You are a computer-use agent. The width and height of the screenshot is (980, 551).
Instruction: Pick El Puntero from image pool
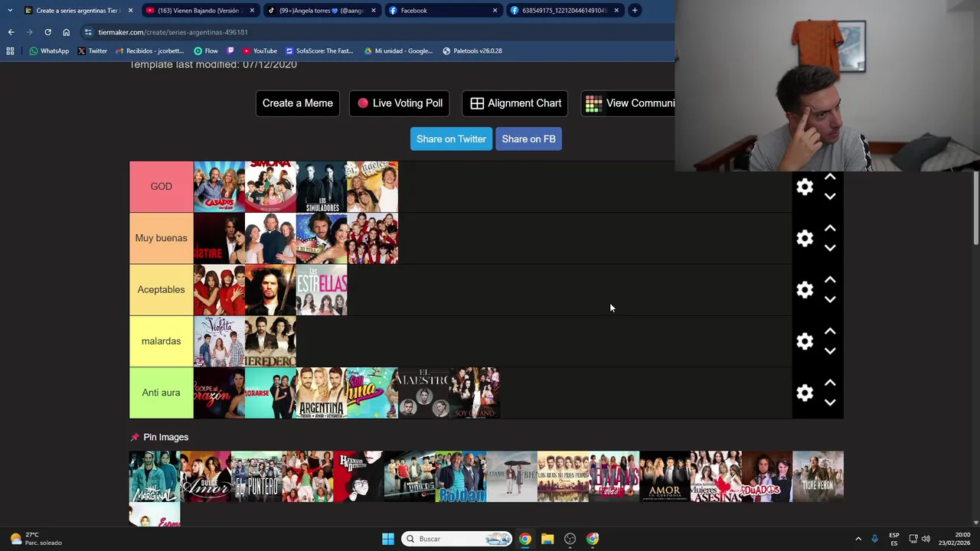pyautogui.click(x=256, y=477)
